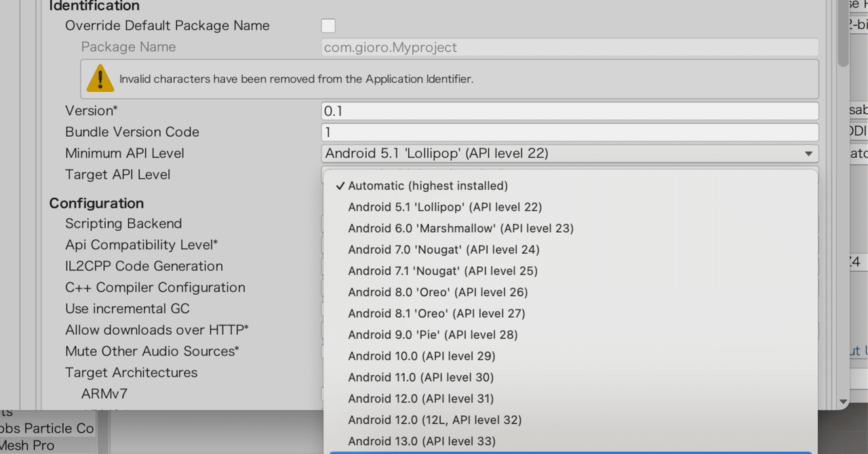
Task: Choose Android 8.0 'Oreo' API level 26
Action: click(436, 291)
